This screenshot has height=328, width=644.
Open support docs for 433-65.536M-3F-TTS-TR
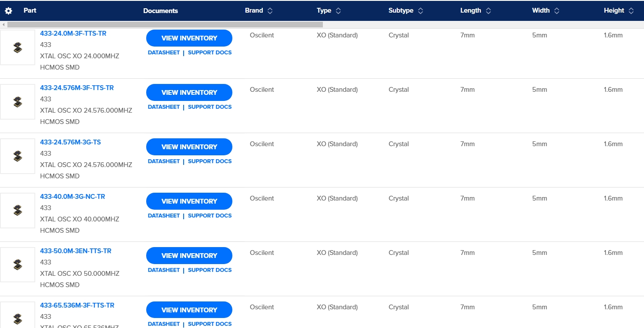pyautogui.click(x=210, y=324)
